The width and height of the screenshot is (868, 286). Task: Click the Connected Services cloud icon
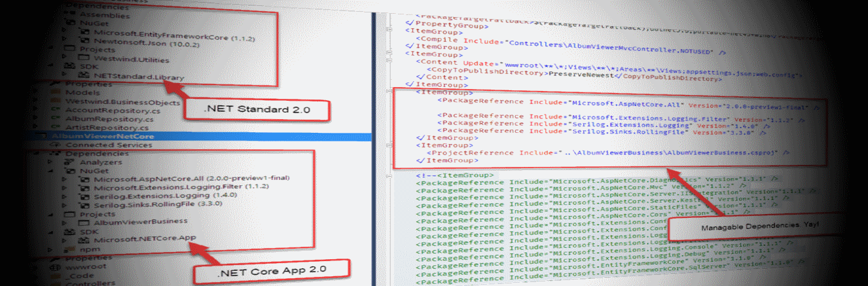(56, 145)
